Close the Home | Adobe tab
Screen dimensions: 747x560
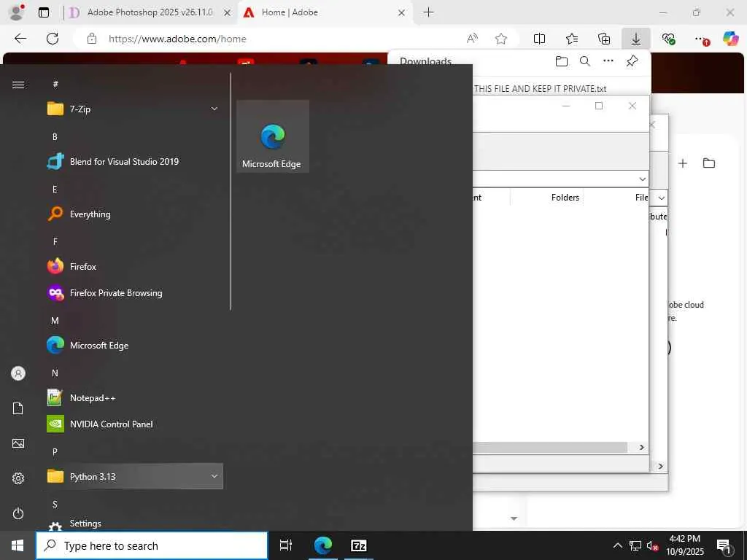tap(402, 13)
